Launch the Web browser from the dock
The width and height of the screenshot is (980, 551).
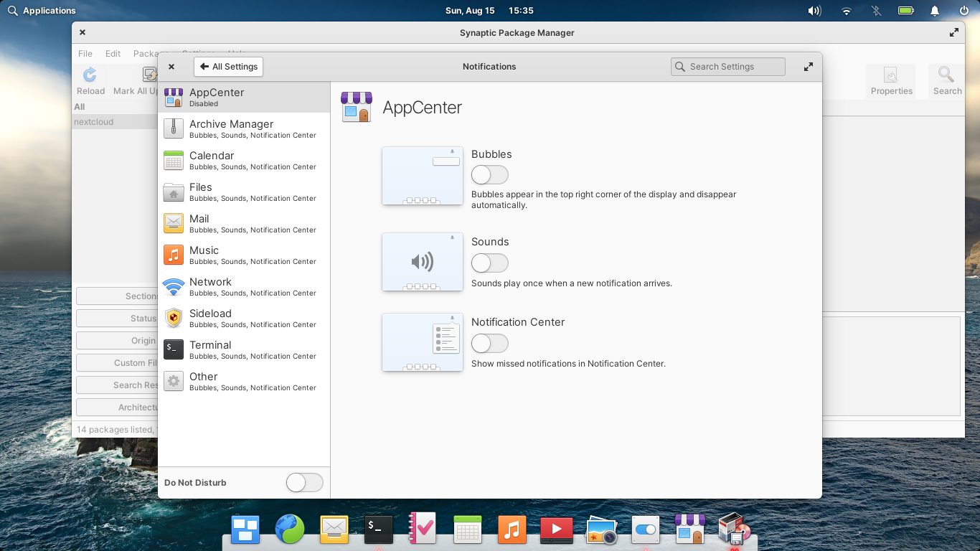point(290,529)
